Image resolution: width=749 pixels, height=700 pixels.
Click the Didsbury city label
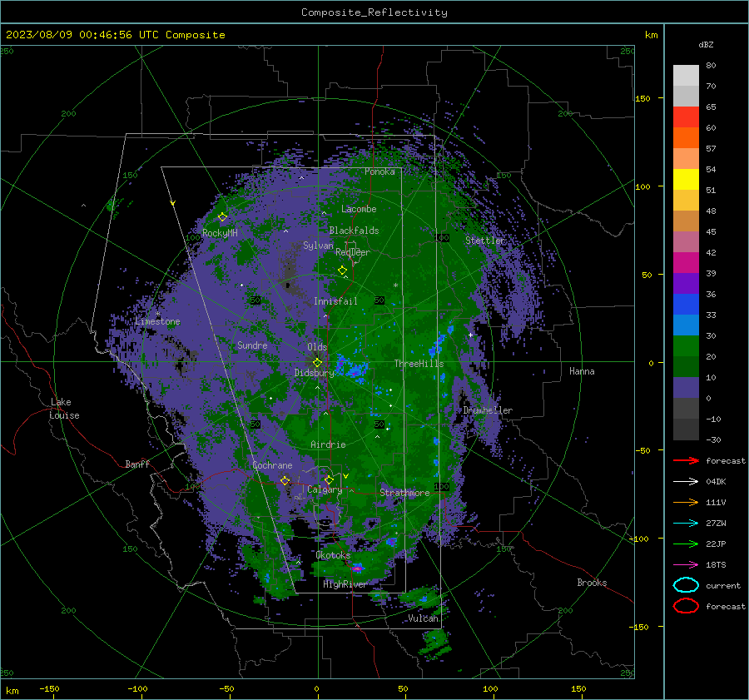click(x=314, y=373)
